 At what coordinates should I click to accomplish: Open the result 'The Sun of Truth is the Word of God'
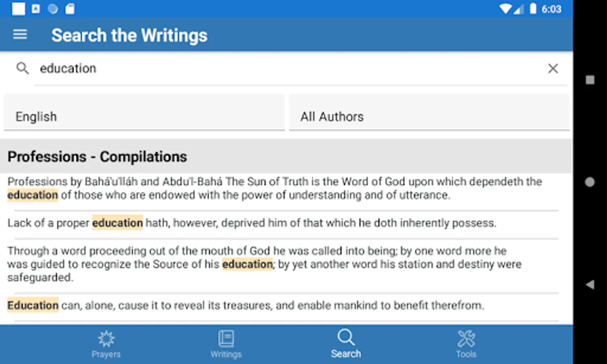tap(283, 188)
